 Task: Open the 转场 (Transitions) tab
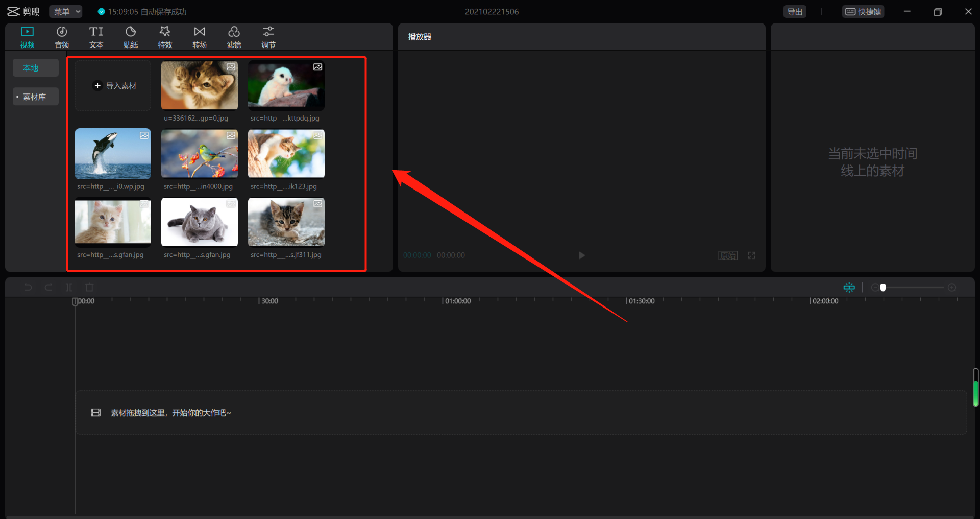click(200, 37)
